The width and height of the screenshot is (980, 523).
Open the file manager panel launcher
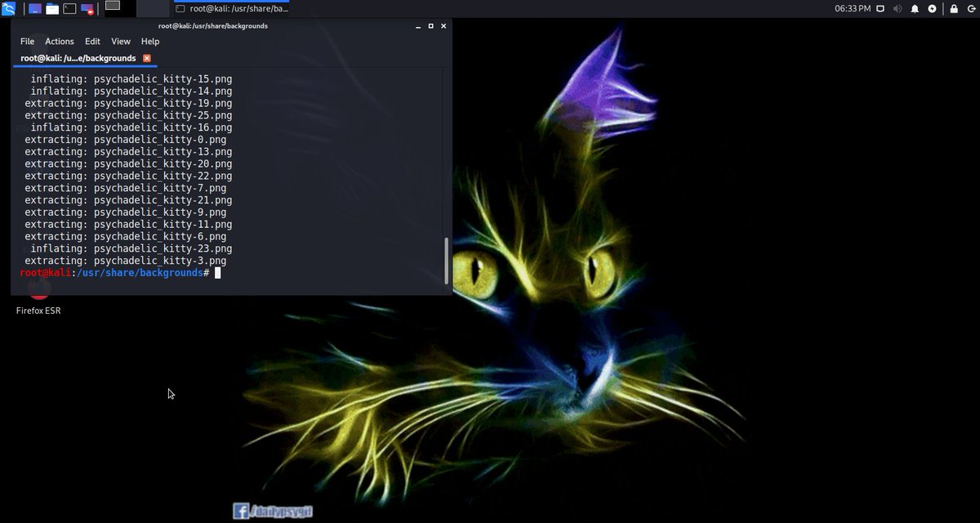(x=52, y=9)
